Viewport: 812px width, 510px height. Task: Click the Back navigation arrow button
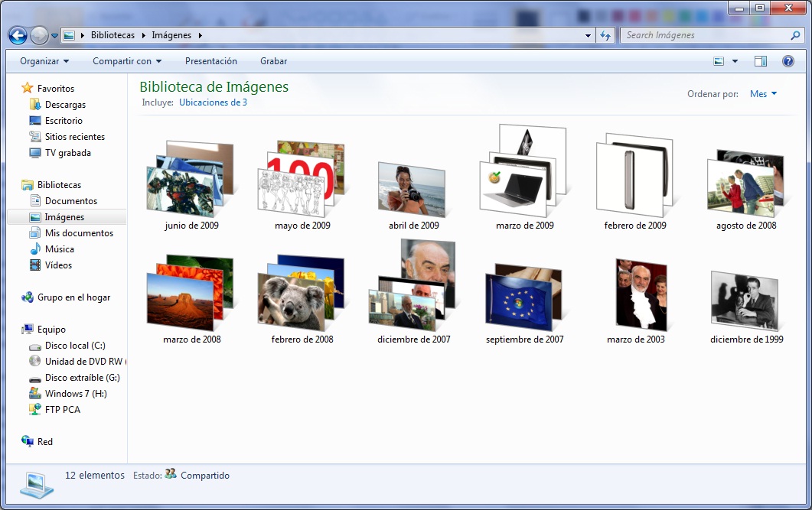coord(18,35)
